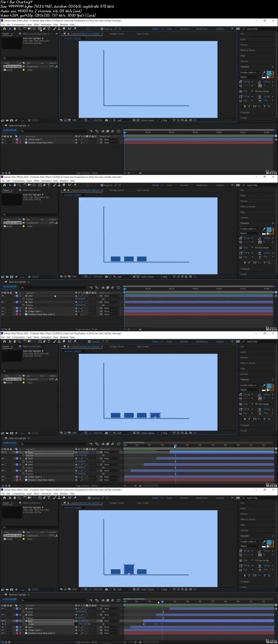This screenshot has width=278, height=644.
Task: Pick the Pan Behind anchor tool in 00:04:08 frame
Action: click(34, 341)
